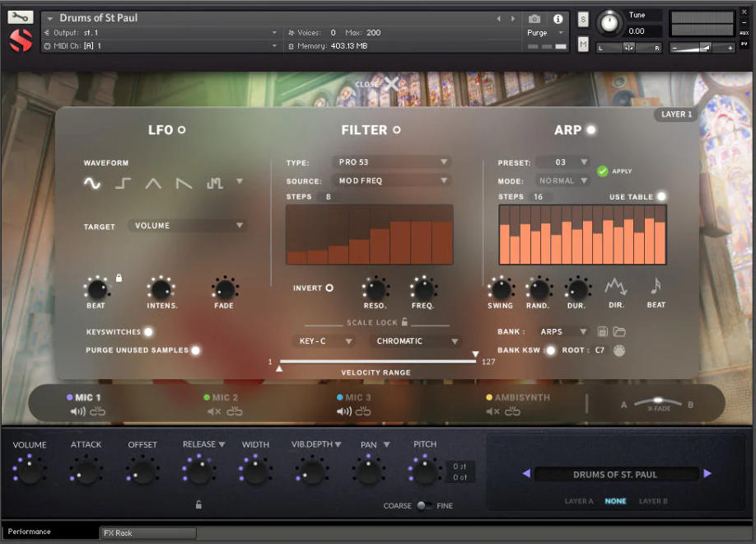Toggle Purge Unused Samples
Viewport: 756px width, 544px height.
[196, 350]
